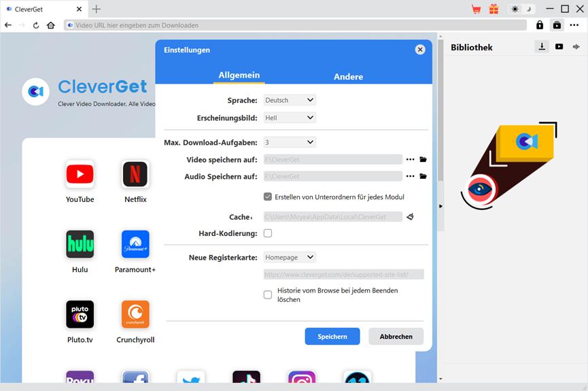This screenshot has height=391, width=588.
Task: Expand the Sprache dropdown
Action: point(290,100)
